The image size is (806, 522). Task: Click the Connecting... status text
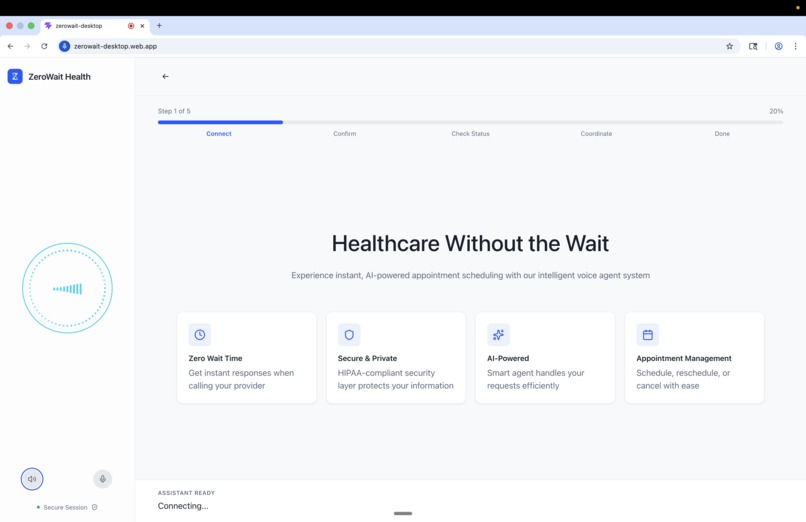click(183, 506)
